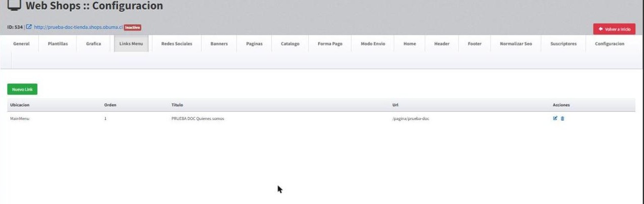Click the red Inactivo status badge
644x204 pixels.
click(133, 27)
